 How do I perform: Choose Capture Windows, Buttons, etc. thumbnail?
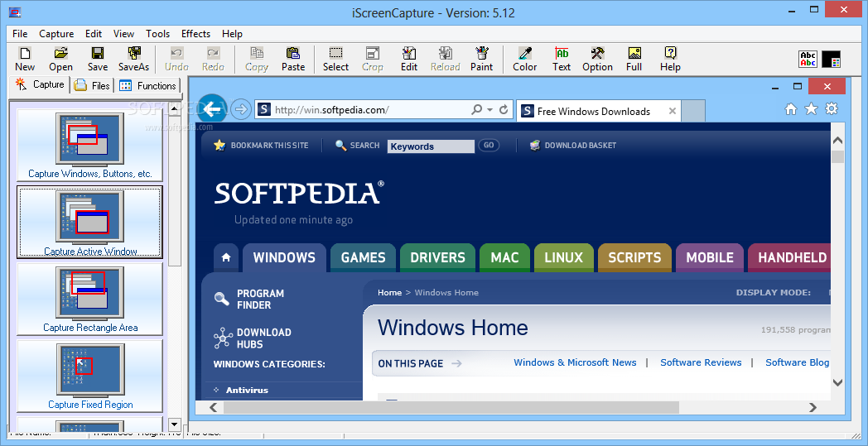(89, 145)
